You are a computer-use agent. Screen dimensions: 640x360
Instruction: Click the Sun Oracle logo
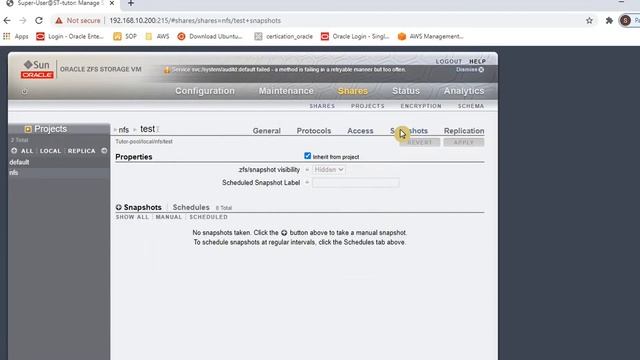click(37, 70)
